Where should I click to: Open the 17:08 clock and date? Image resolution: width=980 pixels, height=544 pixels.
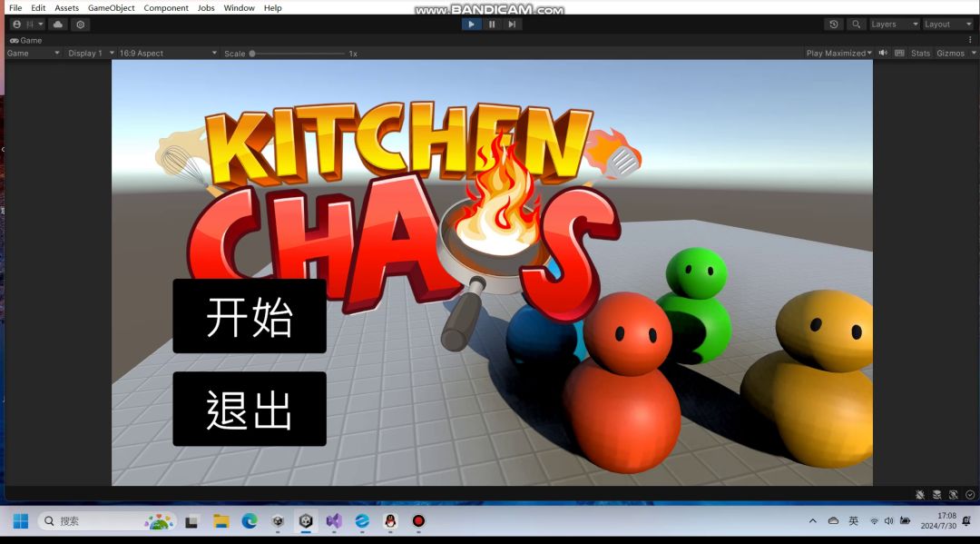click(x=938, y=521)
